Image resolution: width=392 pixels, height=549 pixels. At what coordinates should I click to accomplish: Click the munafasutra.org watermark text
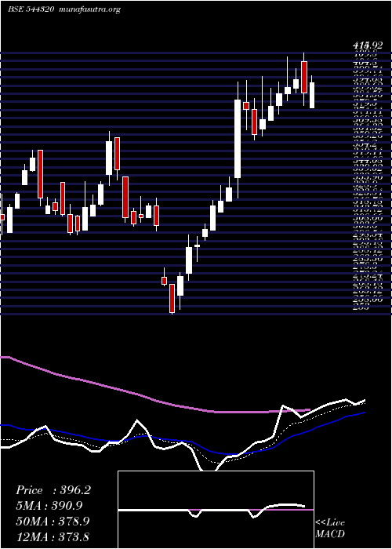pos(90,9)
